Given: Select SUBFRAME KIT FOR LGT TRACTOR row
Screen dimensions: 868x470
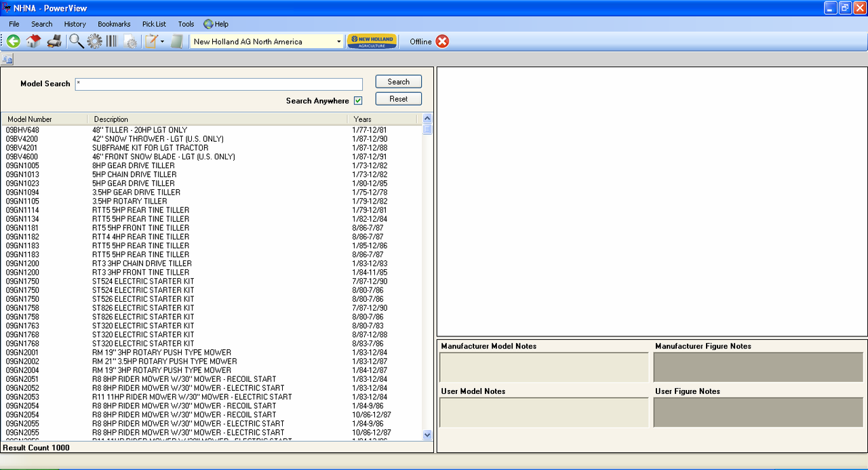Looking at the screenshot, I should [212, 148].
